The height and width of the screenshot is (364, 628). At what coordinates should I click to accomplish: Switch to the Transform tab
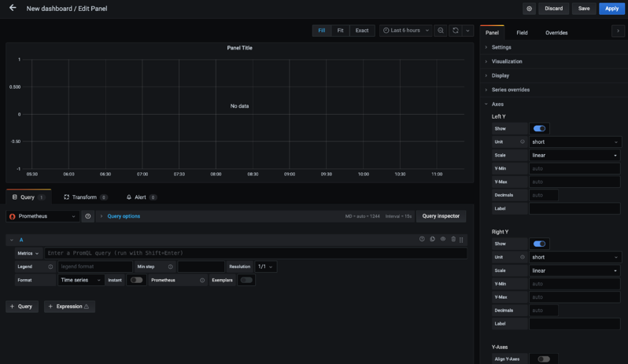click(x=85, y=197)
